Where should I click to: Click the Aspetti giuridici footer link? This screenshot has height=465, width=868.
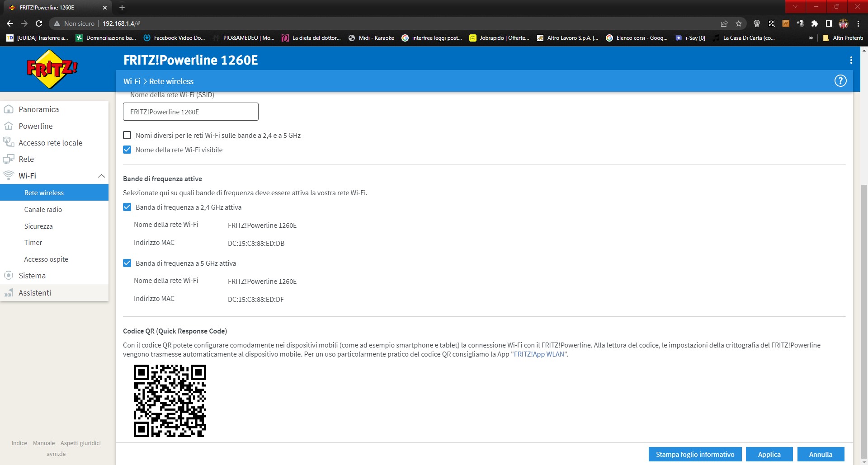click(80, 443)
